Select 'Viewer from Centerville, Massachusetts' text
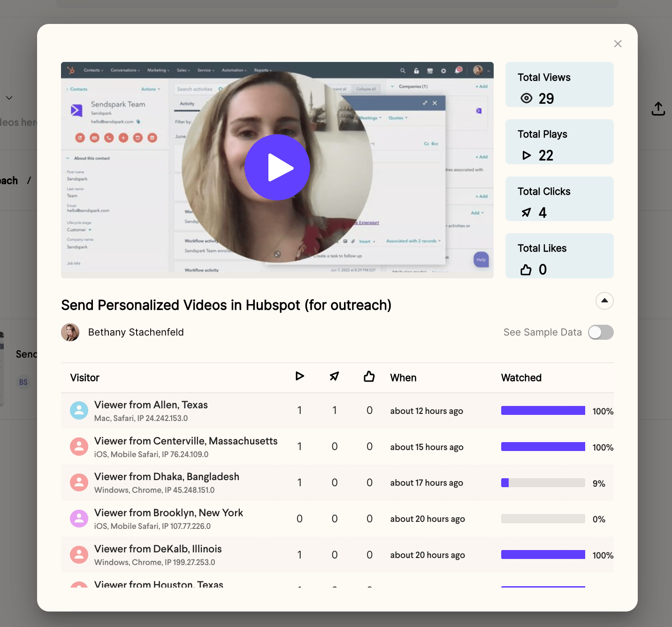The height and width of the screenshot is (627, 672). coord(186,441)
